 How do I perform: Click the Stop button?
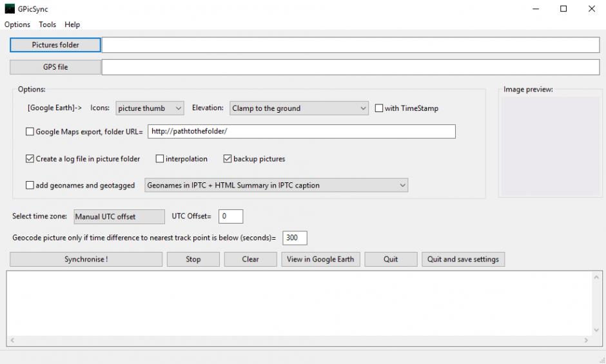pos(193,259)
